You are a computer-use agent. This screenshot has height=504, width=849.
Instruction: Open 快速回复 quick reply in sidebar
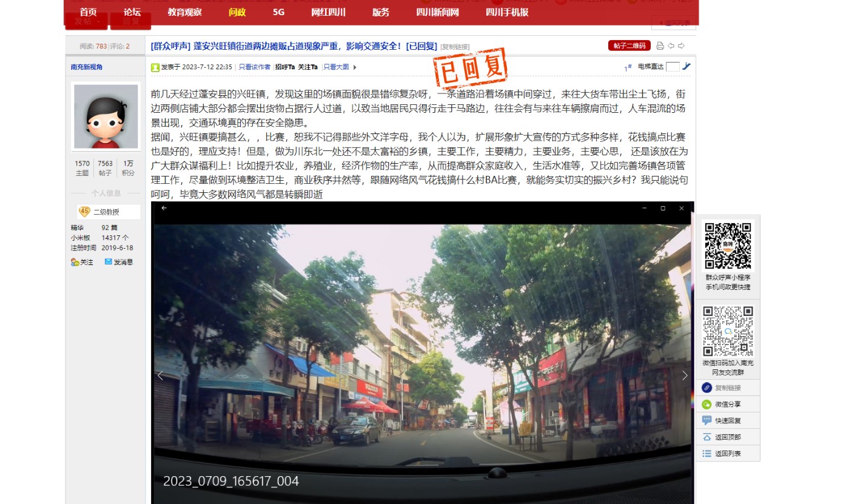(706, 421)
